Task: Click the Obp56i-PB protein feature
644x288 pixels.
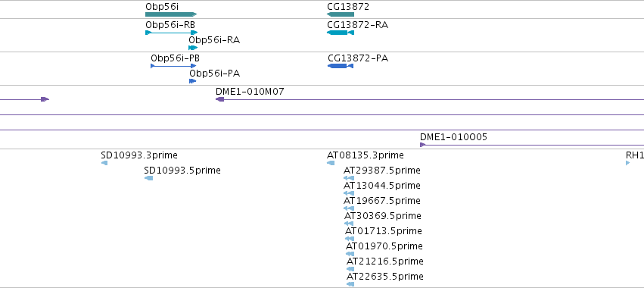Action: coord(173,66)
